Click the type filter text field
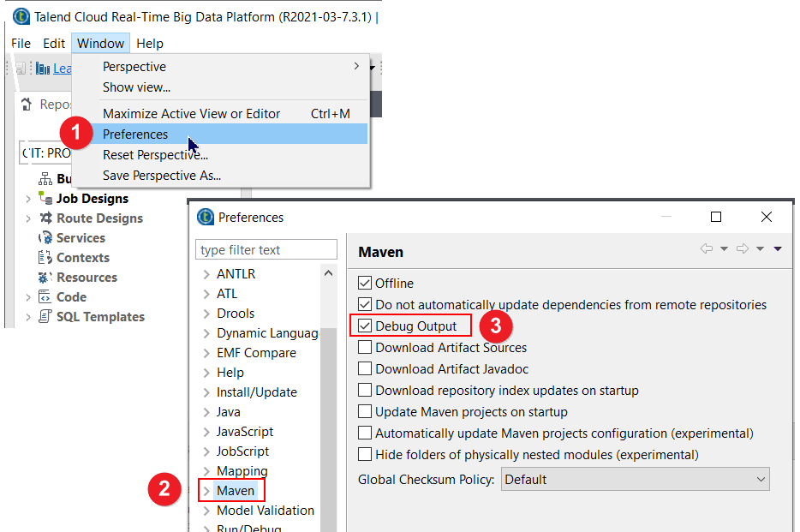 point(266,250)
